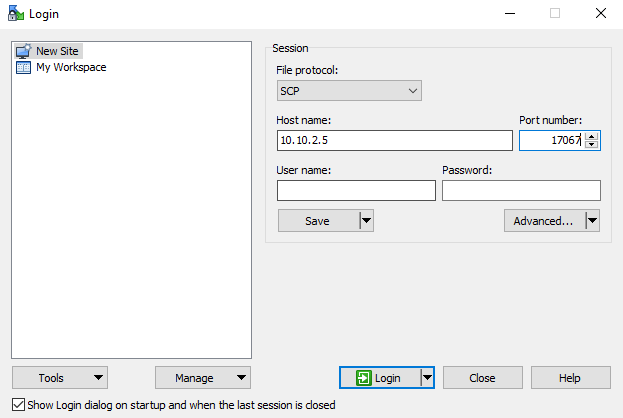Click the My Workspace icon

23,68
